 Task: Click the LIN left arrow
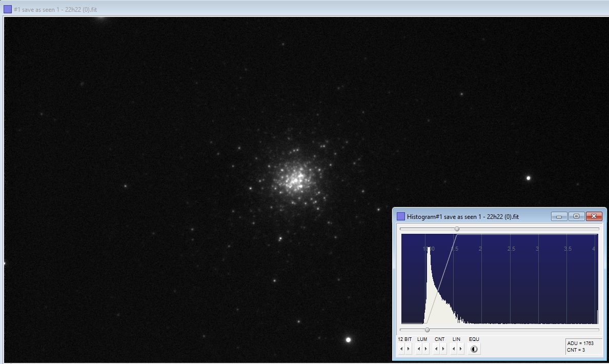(x=454, y=349)
